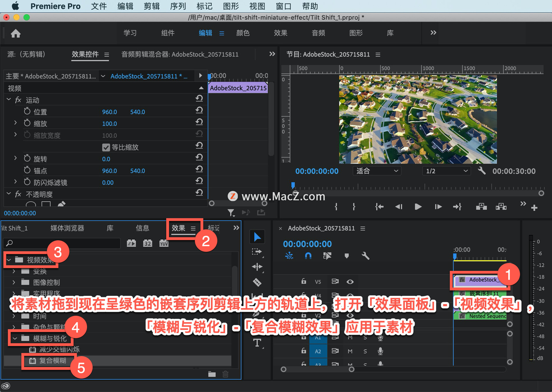This screenshot has height=392, width=552.
Task: Mute the A2 audio track
Action: tap(350, 351)
